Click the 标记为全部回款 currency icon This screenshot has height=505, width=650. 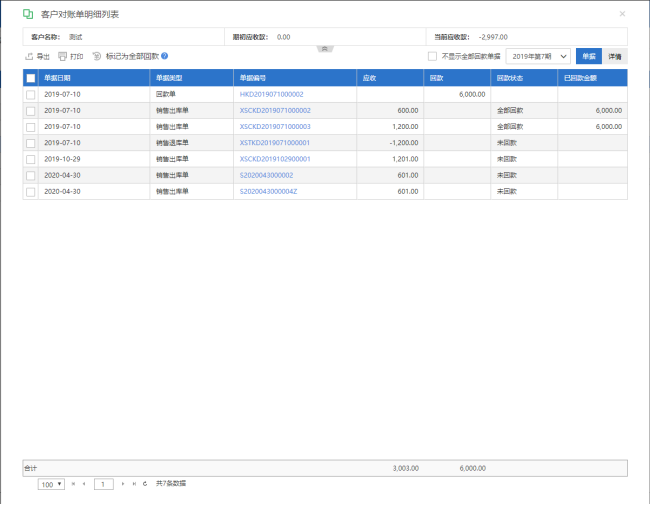(97, 56)
